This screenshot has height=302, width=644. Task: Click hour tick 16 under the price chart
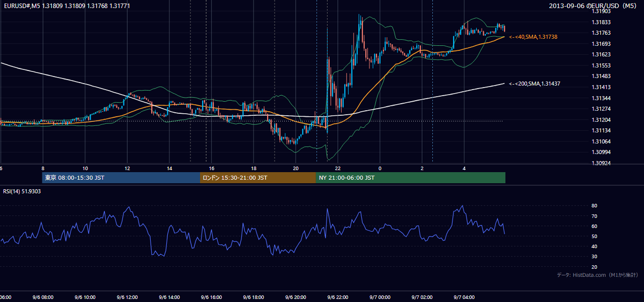(211, 169)
